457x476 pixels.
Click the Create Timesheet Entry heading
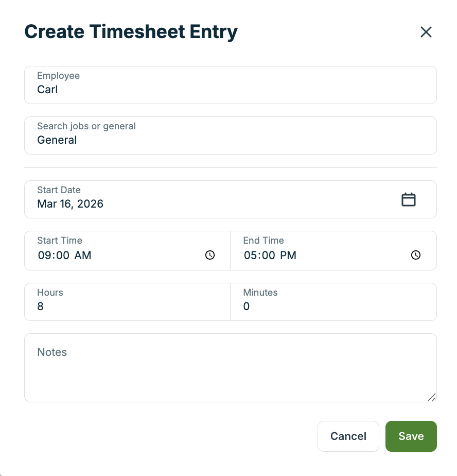coord(131,32)
